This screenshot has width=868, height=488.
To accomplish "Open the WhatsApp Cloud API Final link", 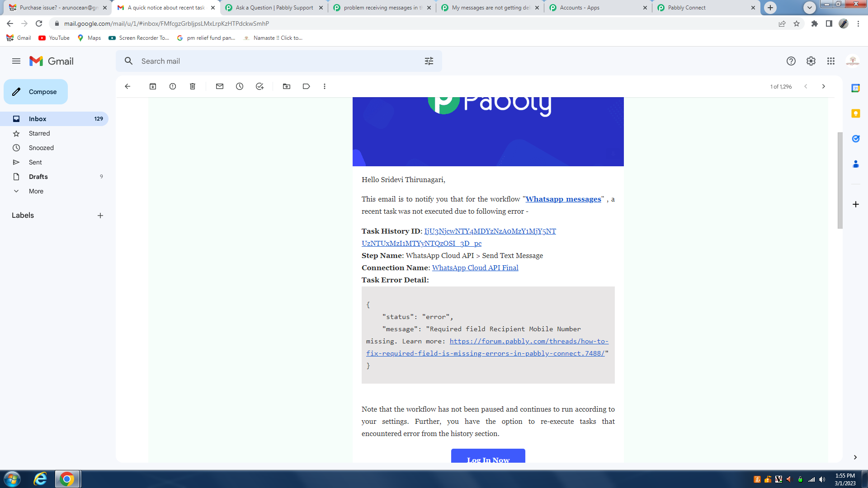I will [x=475, y=268].
